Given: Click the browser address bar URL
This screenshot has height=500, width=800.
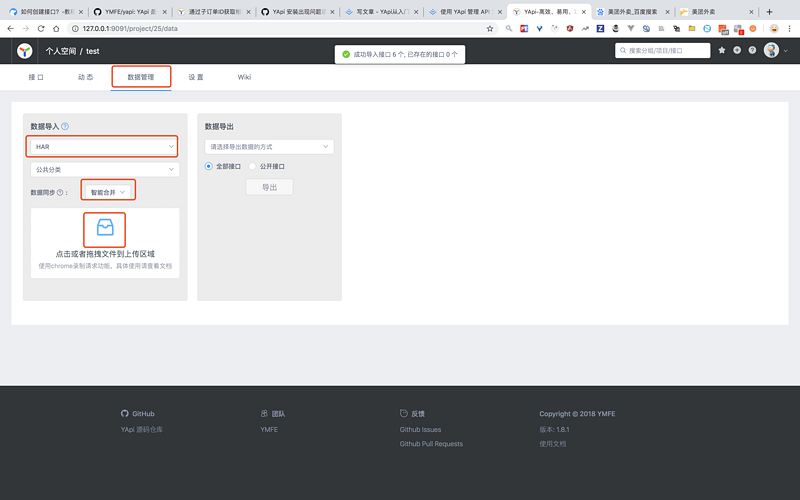Looking at the screenshot, I should tap(130, 29).
